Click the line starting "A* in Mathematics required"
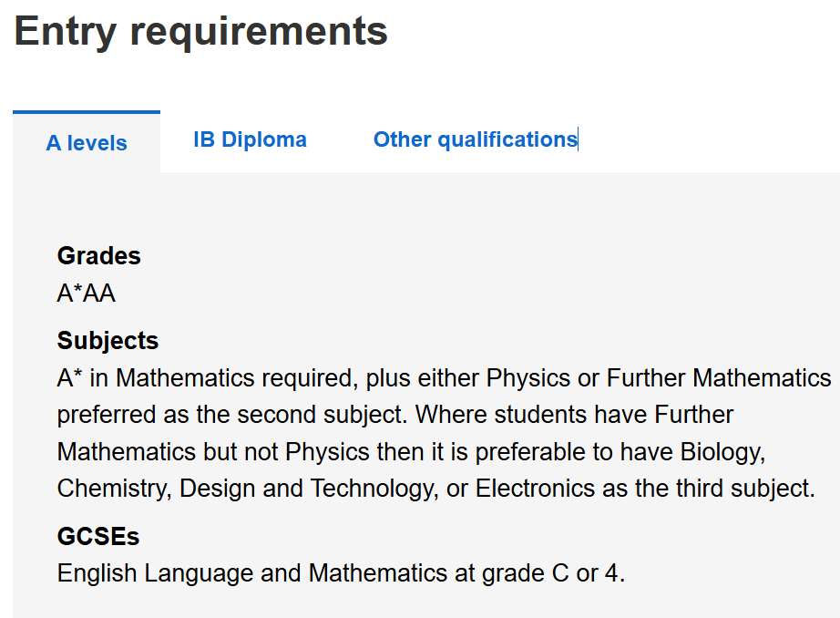Viewport: 840px width, 618px height. coord(444,378)
